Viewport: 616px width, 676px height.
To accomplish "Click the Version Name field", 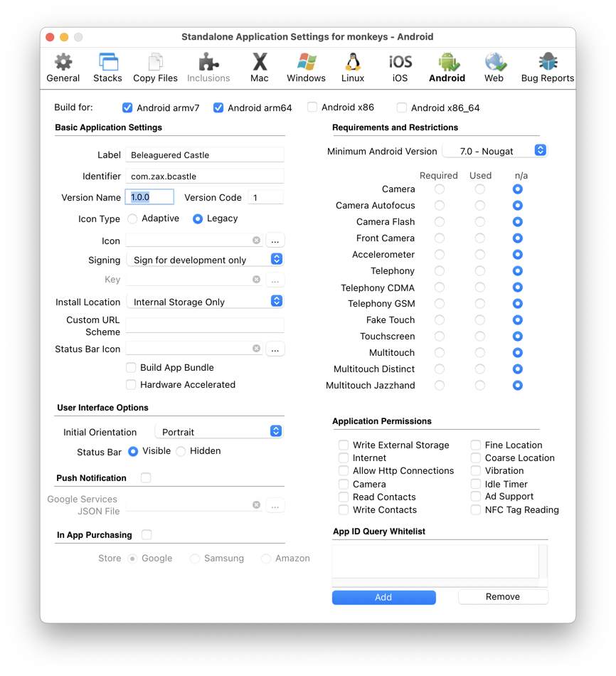I will pos(149,197).
